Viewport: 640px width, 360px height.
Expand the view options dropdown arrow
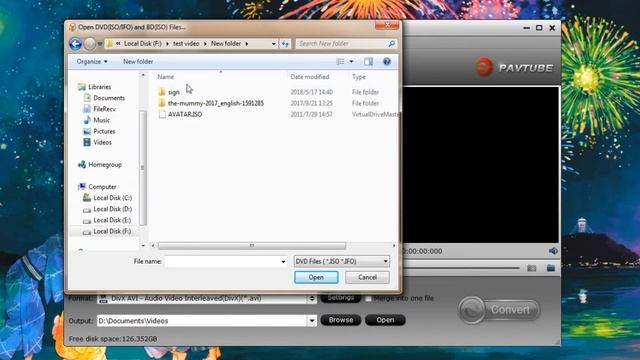click(x=351, y=62)
